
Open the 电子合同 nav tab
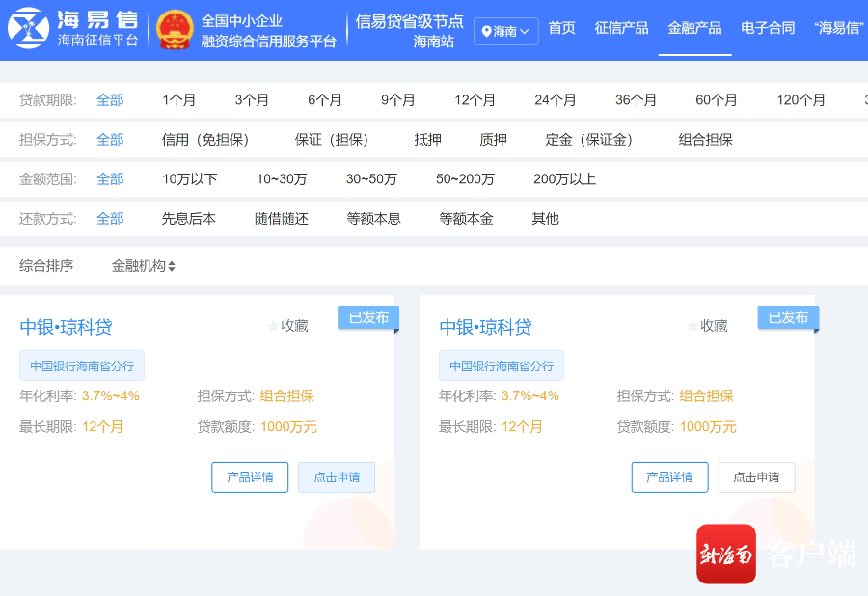[x=768, y=28]
